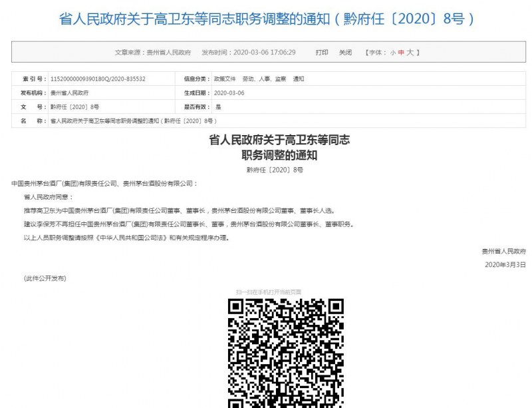Click paragraph citing 中华人民共和国公司法
Screen dimensions: 532x408
127,238
